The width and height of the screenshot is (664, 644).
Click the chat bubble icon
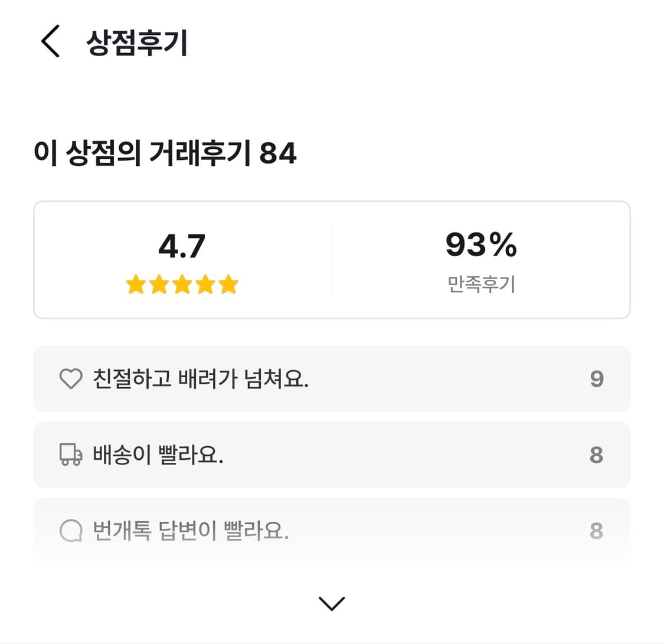[x=71, y=531]
